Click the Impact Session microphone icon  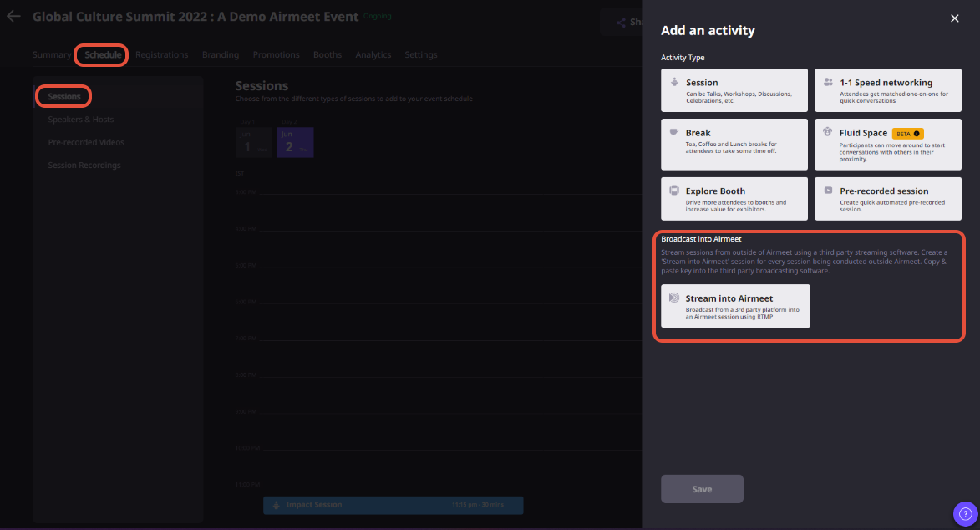pyautogui.click(x=277, y=505)
